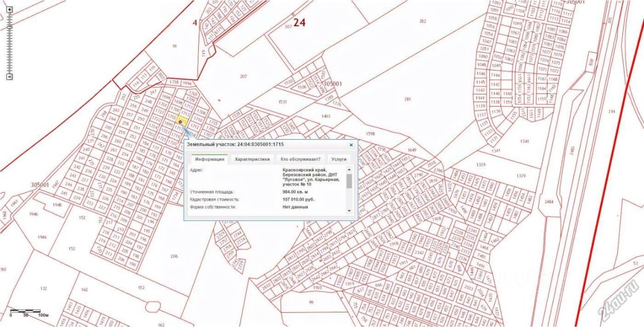644x327 pixels.
Task: Zoom out with the minus button
Action: coord(9,77)
